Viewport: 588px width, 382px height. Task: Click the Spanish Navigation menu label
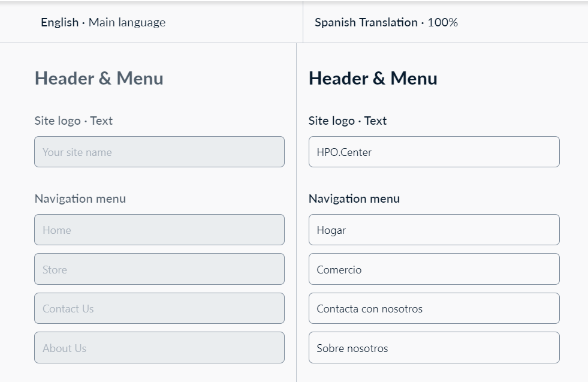click(354, 198)
